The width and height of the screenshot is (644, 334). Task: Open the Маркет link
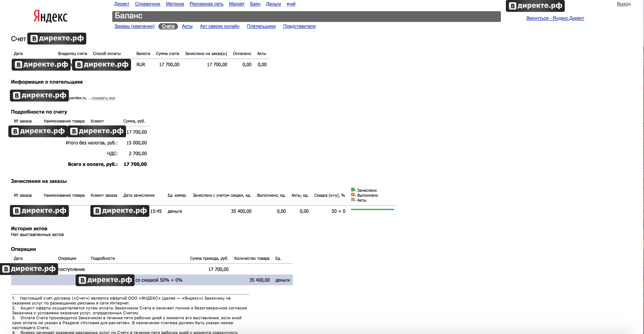(236, 4)
